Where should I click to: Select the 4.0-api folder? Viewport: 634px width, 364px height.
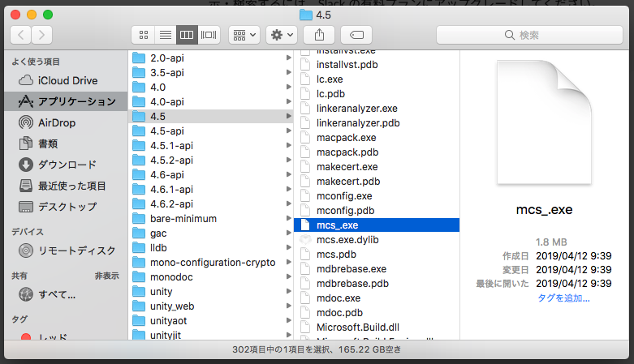tap(212, 102)
